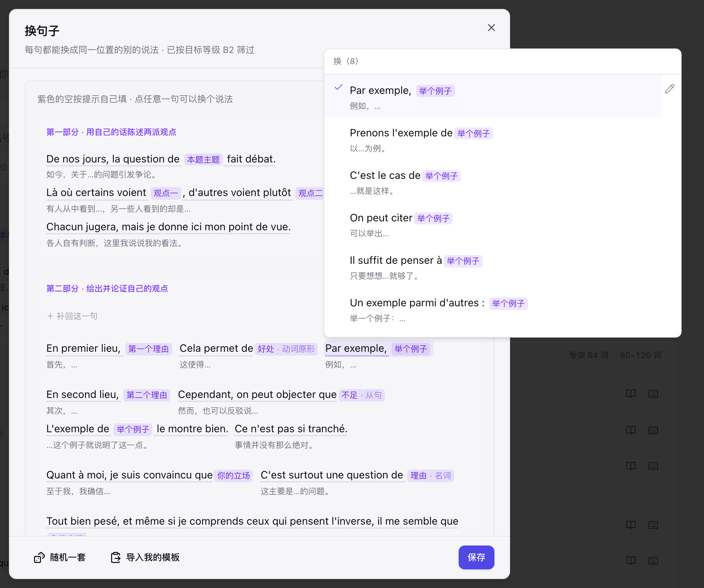Open alternatives for Quant à moi sentence
This screenshot has height=588, width=704.
click(129, 475)
